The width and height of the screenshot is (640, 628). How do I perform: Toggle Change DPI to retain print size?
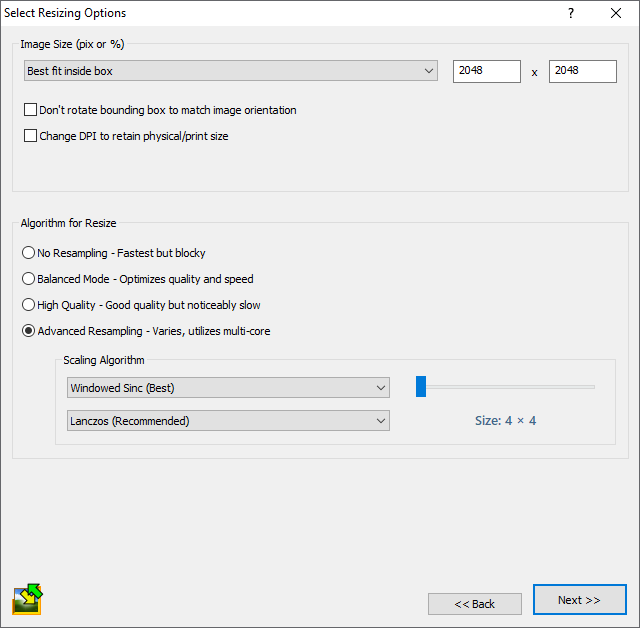click(30, 136)
